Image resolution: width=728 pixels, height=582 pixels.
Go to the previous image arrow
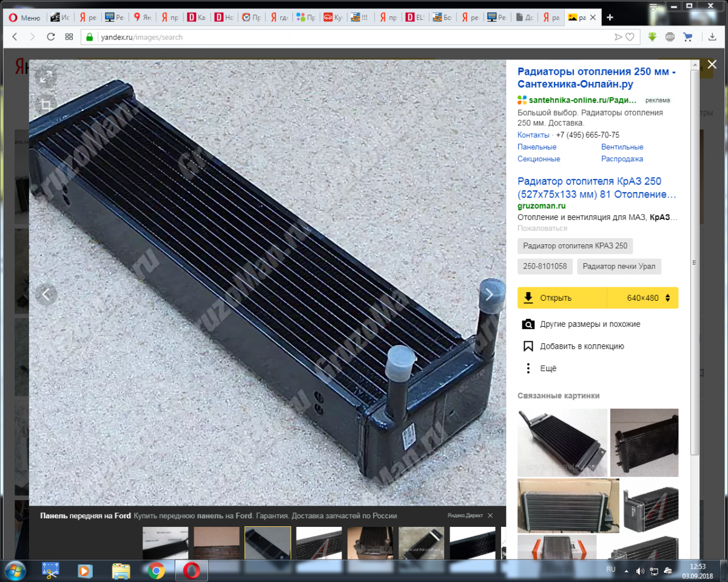(45, 295)
